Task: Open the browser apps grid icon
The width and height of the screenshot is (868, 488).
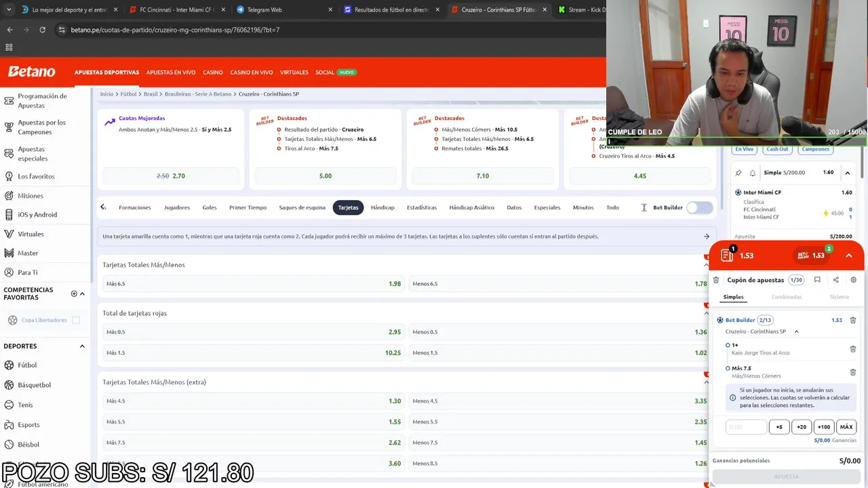Action: tap(9, 47)
